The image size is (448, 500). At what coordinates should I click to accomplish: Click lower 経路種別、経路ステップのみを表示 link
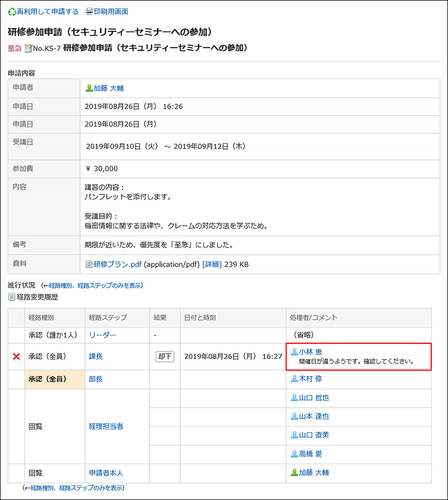pyautogui.click(x=76, y=488)
